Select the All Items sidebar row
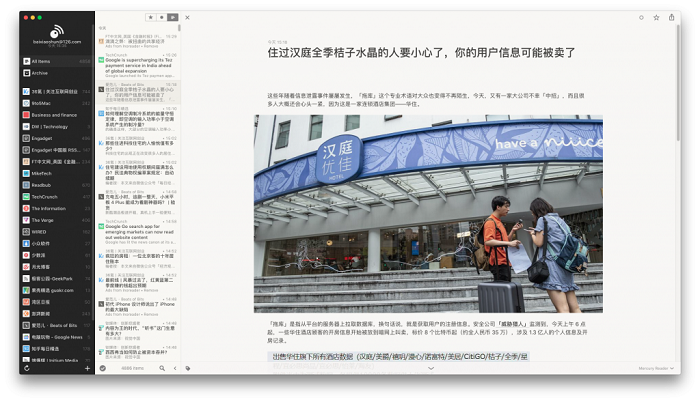700x402 pixels. click(57, 61)
